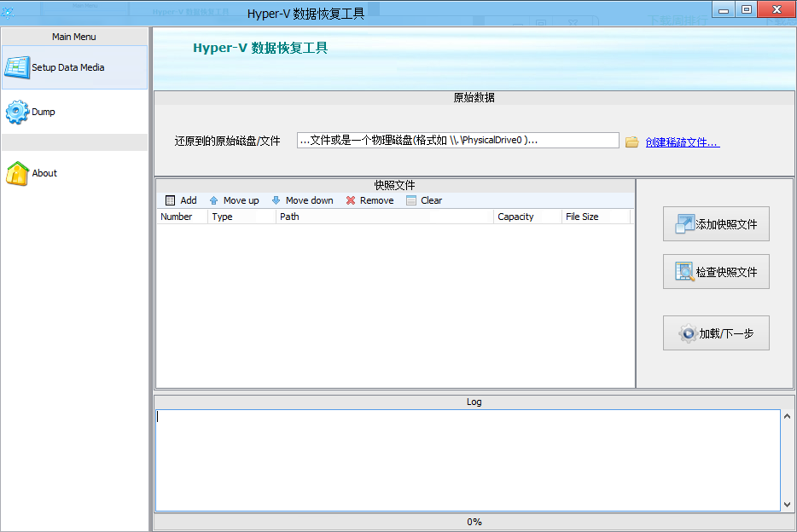The height and width of the screenshot is (532, 797).
Task: Click the 0% progress bar
Action: [x=474, y=522]
